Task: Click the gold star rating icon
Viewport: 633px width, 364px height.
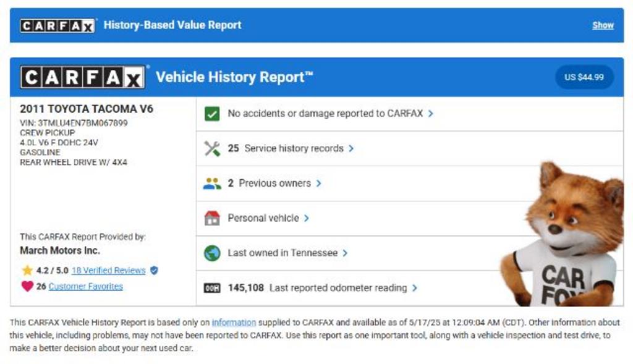Action: pyautogui.click(x=27, y=270)
